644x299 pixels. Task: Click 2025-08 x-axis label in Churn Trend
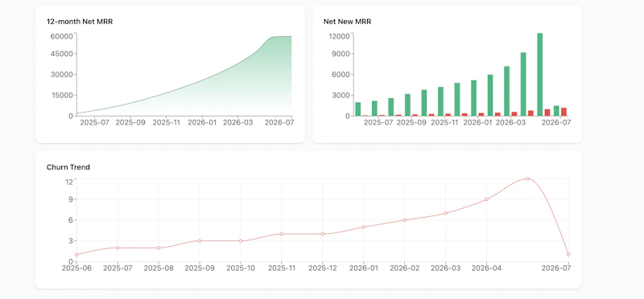pyautogui.click(x=159, y=268)
